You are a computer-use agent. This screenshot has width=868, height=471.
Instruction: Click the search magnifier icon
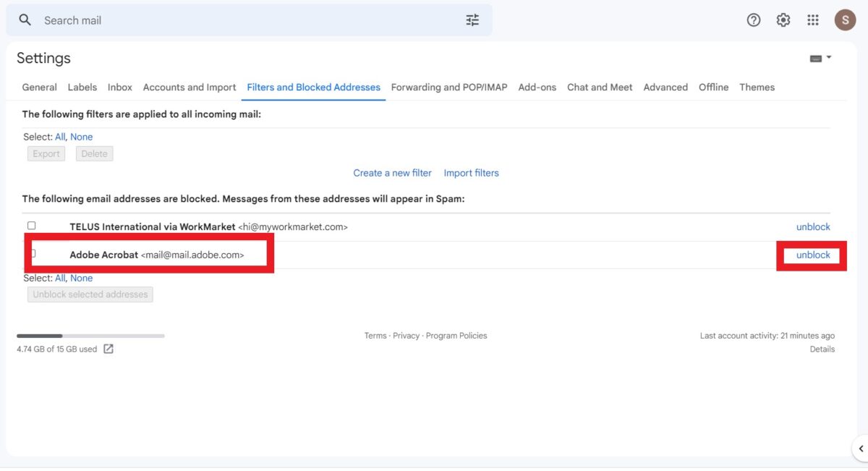tap(25, 20)
